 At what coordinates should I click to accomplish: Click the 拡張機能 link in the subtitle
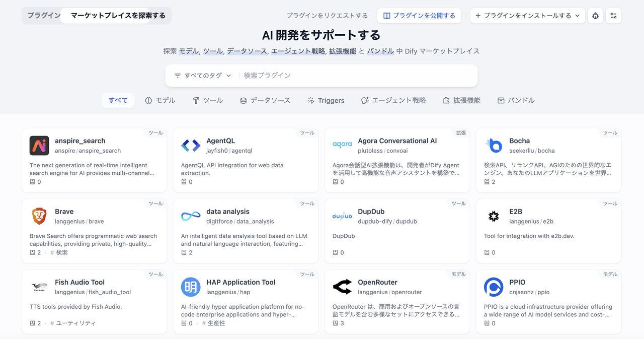pos(343,51)
